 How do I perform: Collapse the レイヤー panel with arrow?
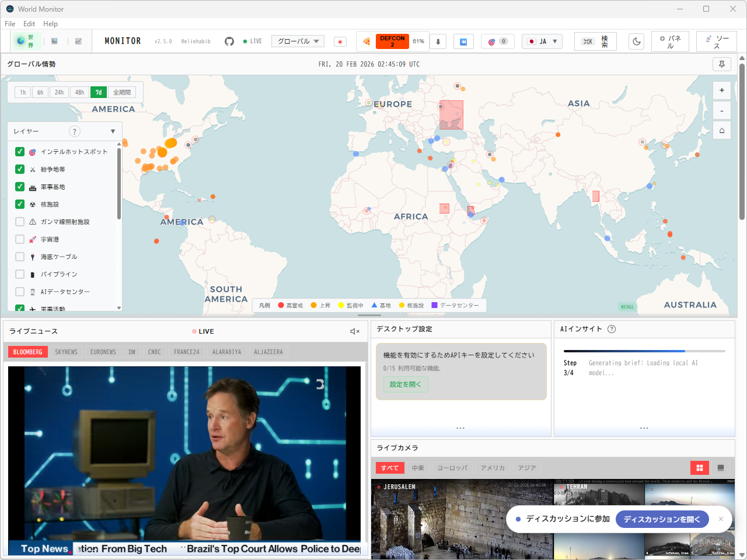coord(113,131)
